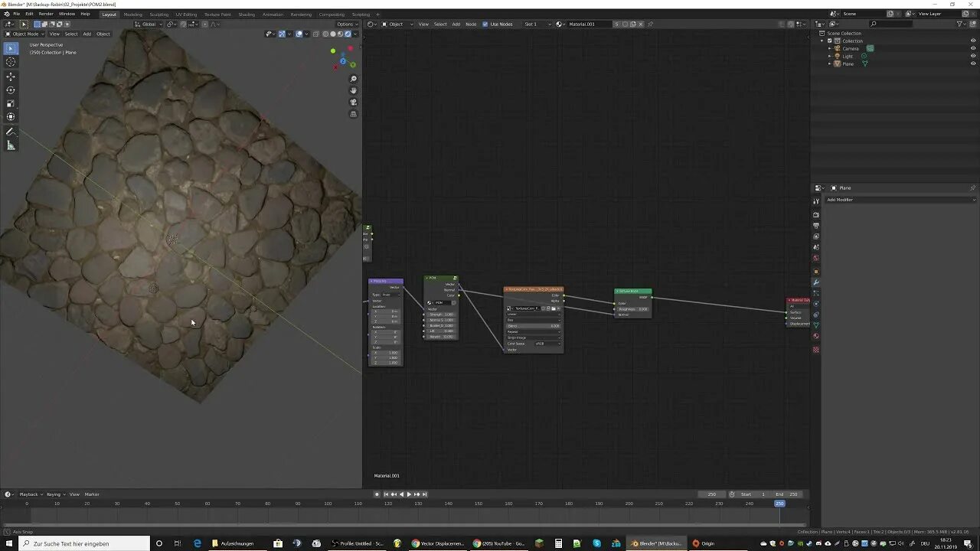This screenshot has height=551, width=980.
Task: Open the Output properties tab icon
Action: (x=816, y=226)
